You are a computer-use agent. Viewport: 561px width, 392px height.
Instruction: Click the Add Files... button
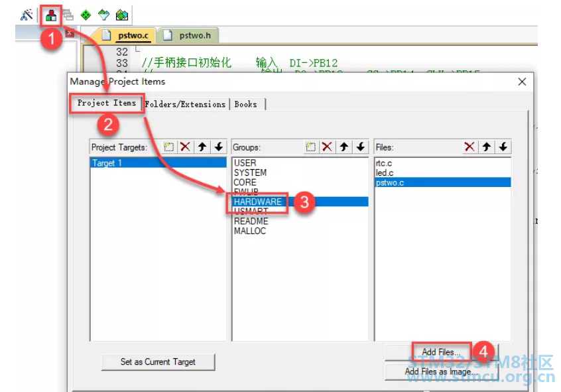[441, 352]
